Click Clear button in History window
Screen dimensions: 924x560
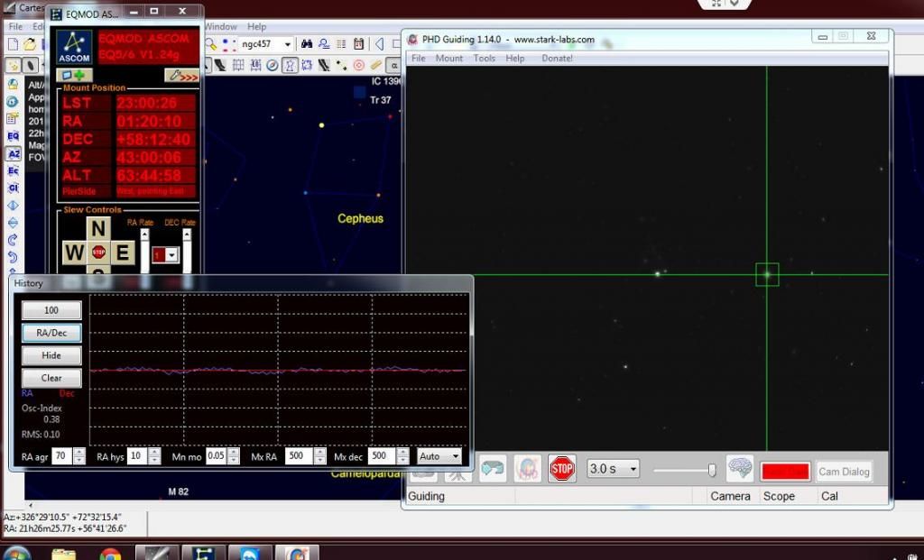pos(51,378)
